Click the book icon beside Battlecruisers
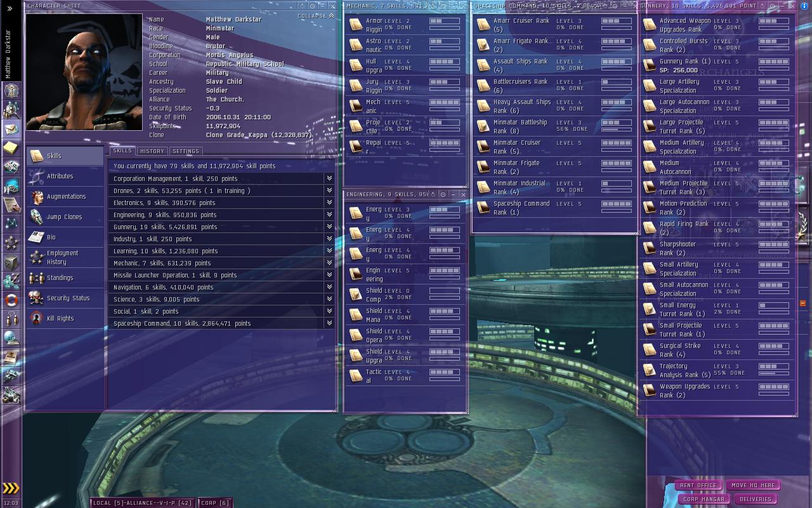Viewport: 812px width, 508px height. click(x=483, y=86)
